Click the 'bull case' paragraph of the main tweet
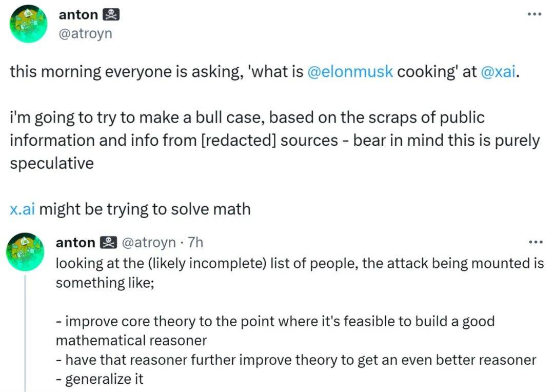This screenshot has width=554, height=392. pyautogui.click(x=246, y=140)
